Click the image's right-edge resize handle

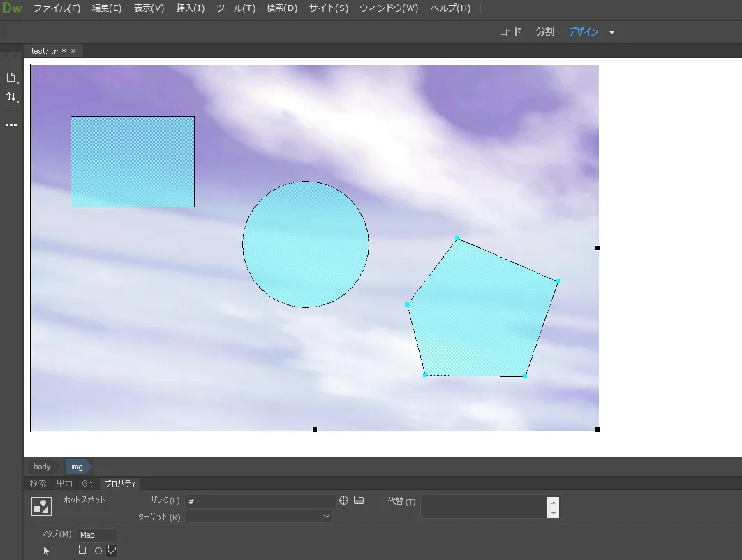pyautogui.click(x=598, y=248)
